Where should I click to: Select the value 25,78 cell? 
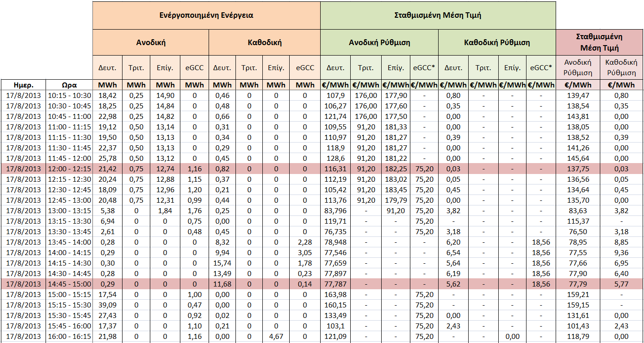tap(108, 159)
